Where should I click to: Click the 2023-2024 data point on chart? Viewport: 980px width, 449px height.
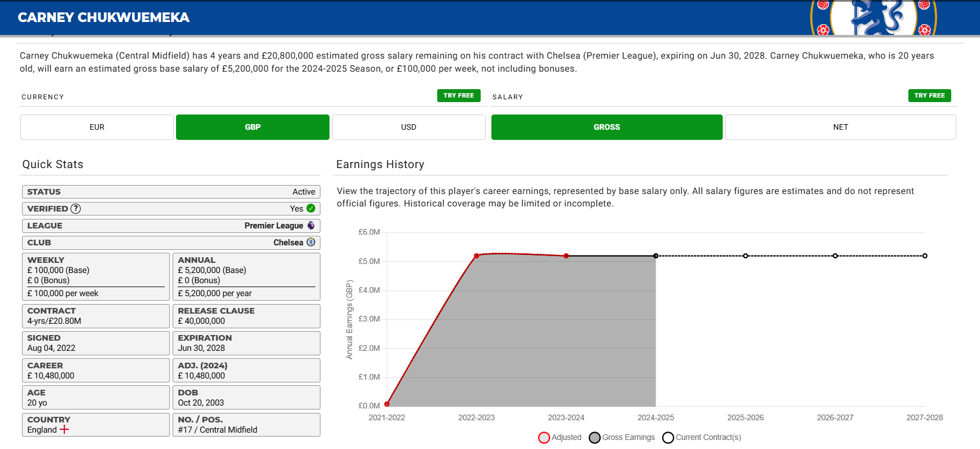pos(566,256)
